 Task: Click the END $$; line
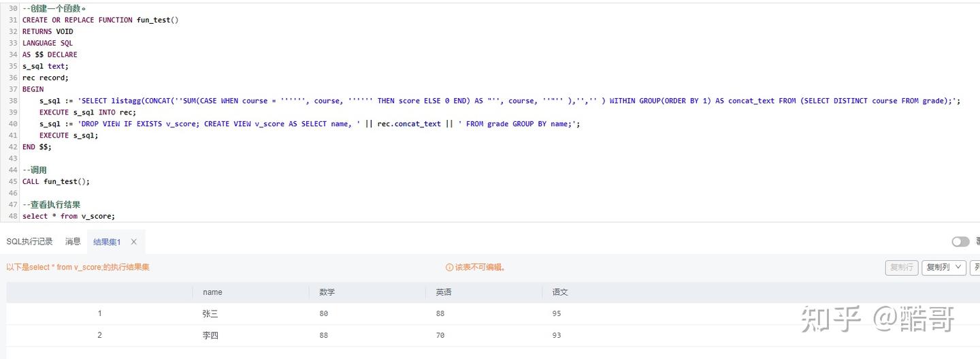[x=37, y=147]
